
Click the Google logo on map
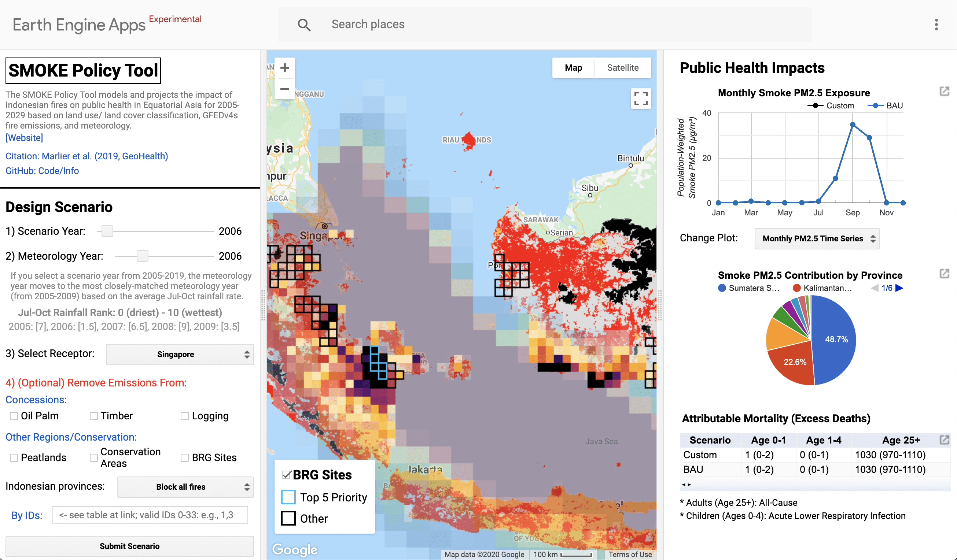(295, 549)
